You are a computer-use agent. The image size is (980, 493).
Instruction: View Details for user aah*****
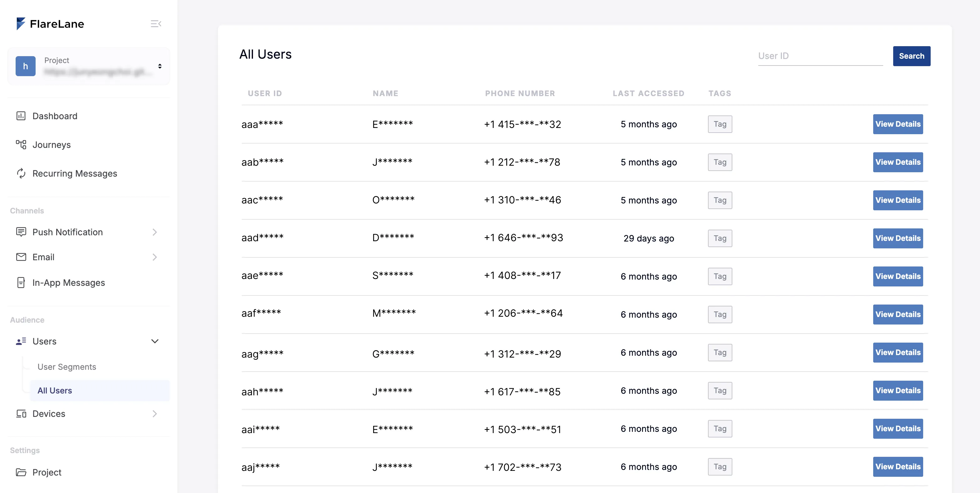pyautogui.click(x=898, y=390)
